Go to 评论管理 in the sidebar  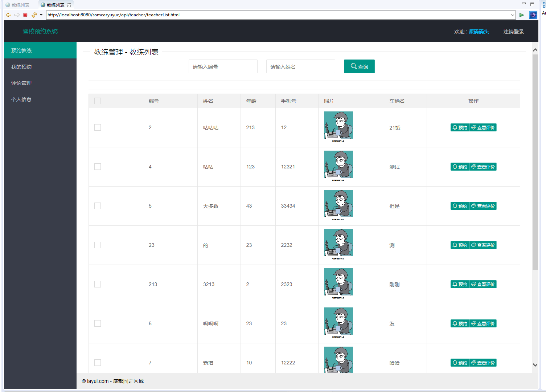click(21, 83)
